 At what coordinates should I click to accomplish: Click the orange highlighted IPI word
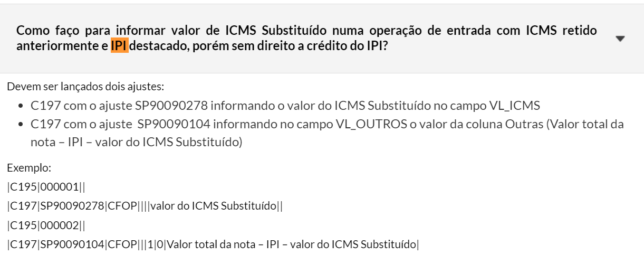(119, 45)
